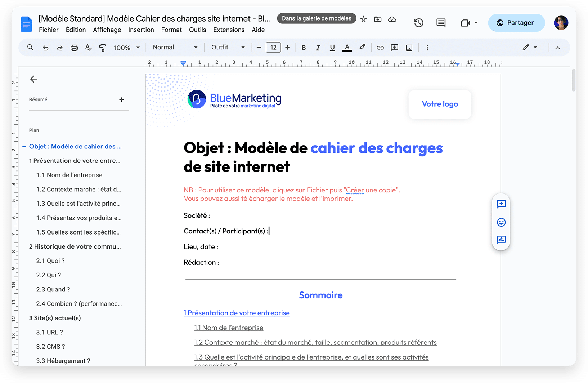
Task: Toggle underline formatting
Action: (x=332, y=47)
